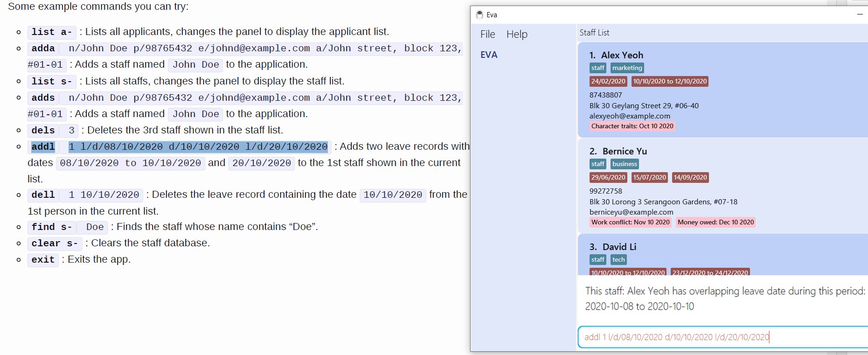Open the File menu in Eva
This screenshot has height=355, width=868.
(487, 34)
